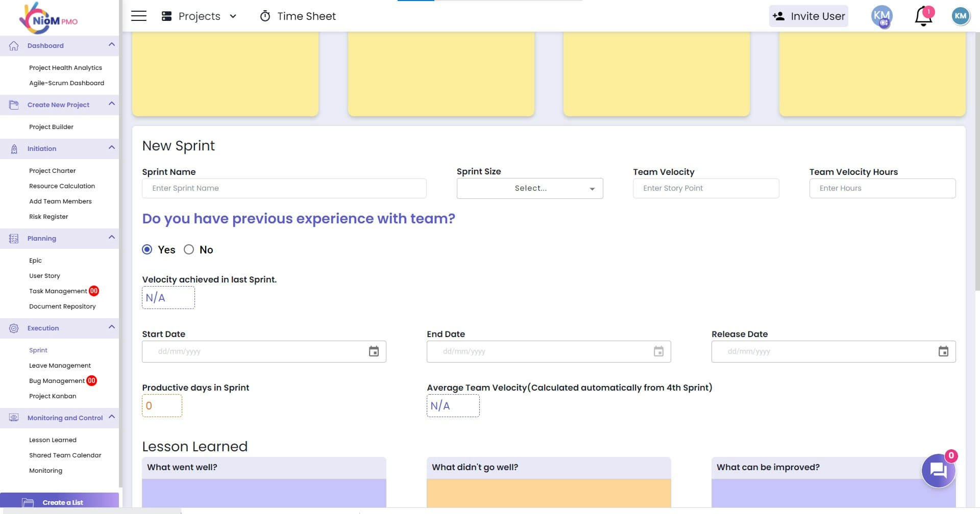Click the Planning checklist icon

[14, 239]
